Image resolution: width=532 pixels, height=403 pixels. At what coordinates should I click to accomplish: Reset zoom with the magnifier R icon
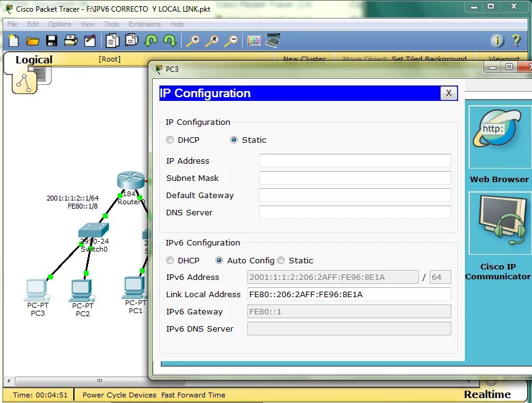[212, 41]
